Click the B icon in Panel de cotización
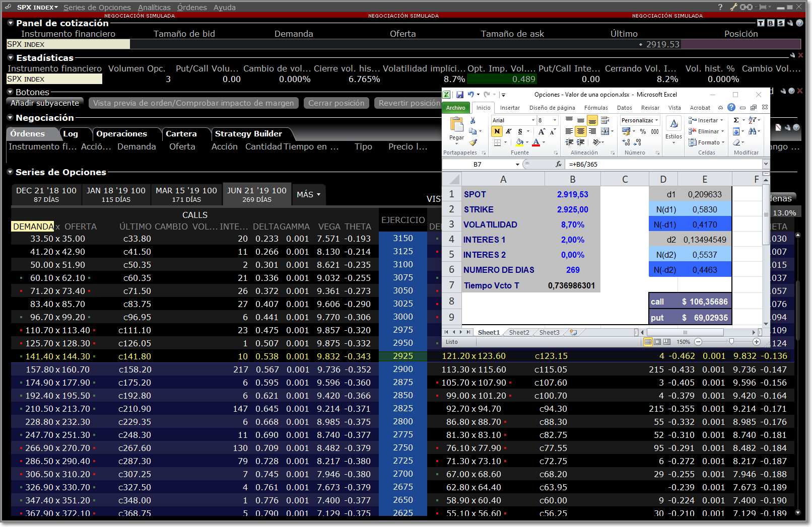This screenshot has height=527, width=812. coord(771,23)
